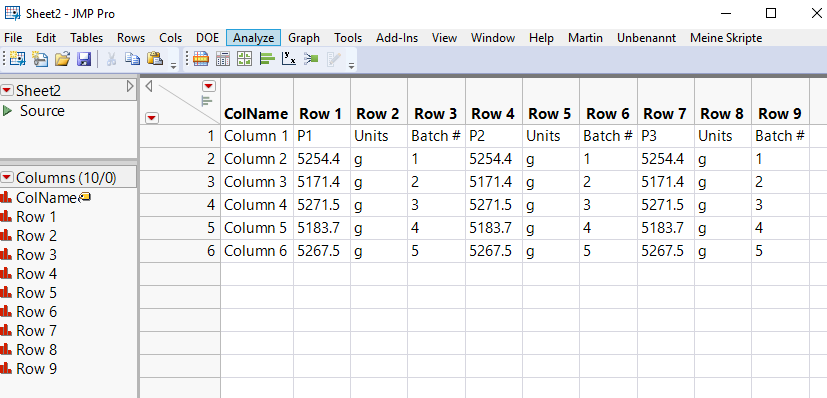The width and height of the screenshot is (827, 398).
Task: Click the green node diagram toolbar icon
Action: (x=311, y=59)
